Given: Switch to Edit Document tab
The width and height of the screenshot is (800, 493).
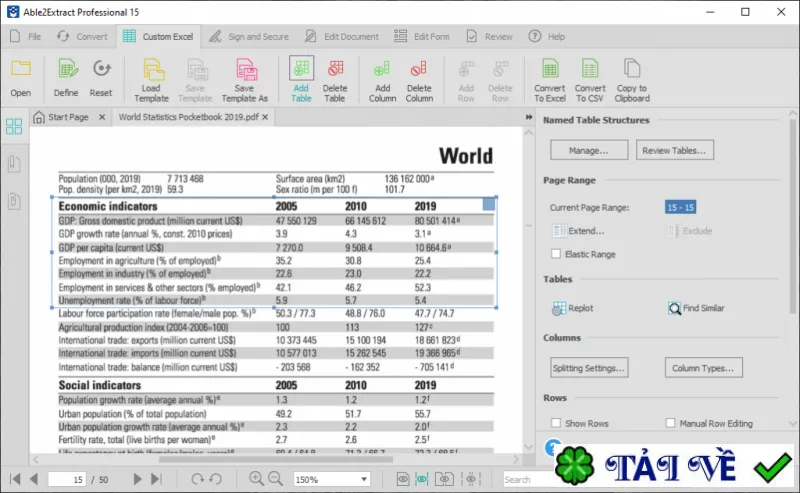Looking at the screenshot, I should (342, 37).
